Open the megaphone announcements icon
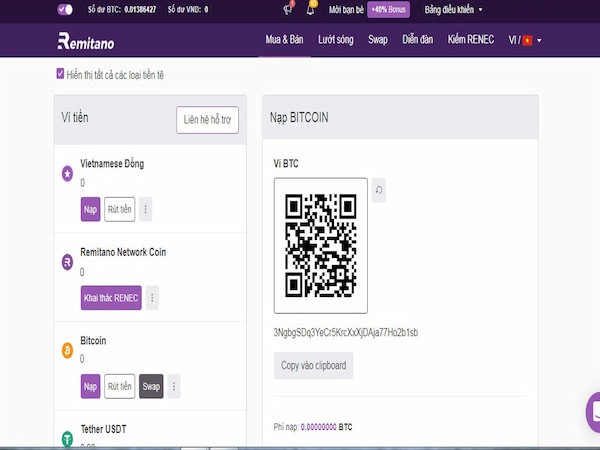Screen dimensions: 600x450 click(288, 8)
